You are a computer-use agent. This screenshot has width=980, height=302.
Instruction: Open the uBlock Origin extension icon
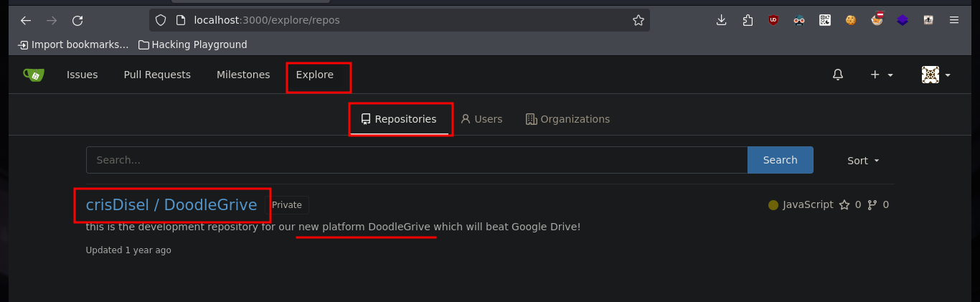773,20
